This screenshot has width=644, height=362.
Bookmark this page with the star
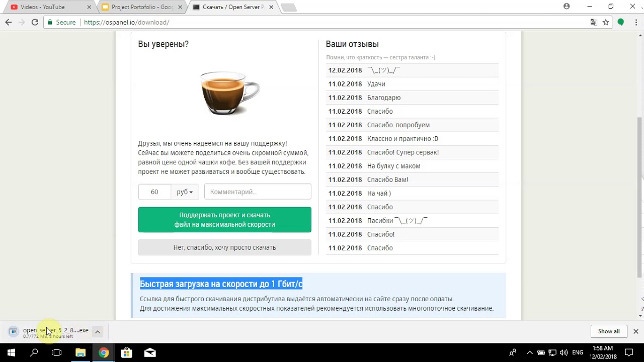(x=606, y=22)
